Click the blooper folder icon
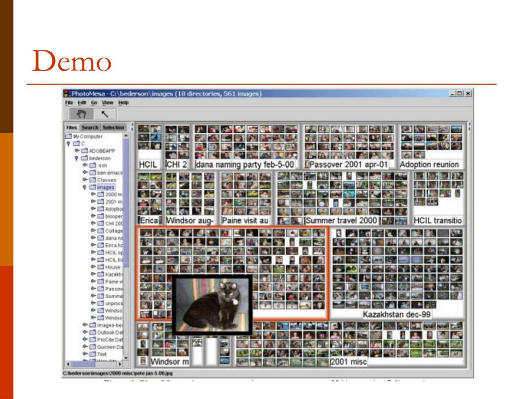This screenshot has width=532, height=399. pyautogui.click(x=101, y=216)
